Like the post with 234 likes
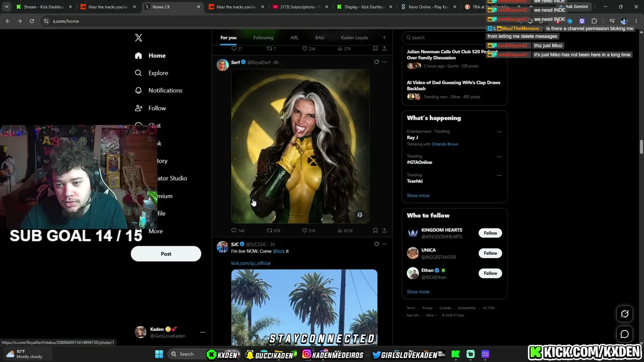 [308, 48]
